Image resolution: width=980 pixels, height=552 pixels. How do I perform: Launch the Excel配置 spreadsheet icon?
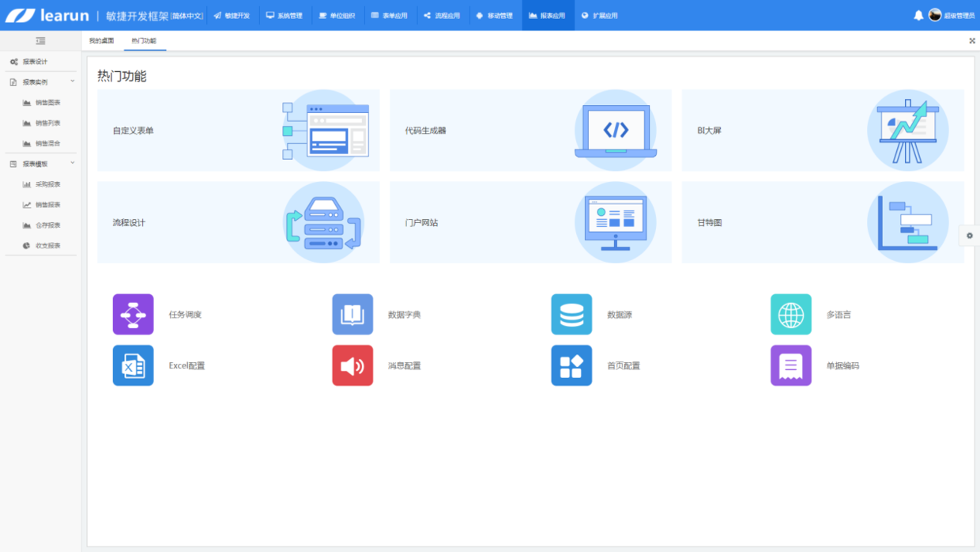(x=133, y=365)
